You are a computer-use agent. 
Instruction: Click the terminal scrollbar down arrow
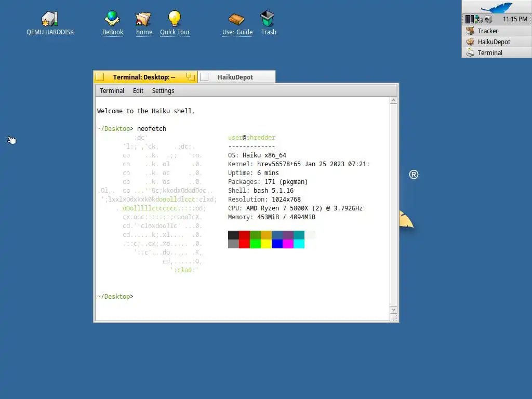pos(393,310)
